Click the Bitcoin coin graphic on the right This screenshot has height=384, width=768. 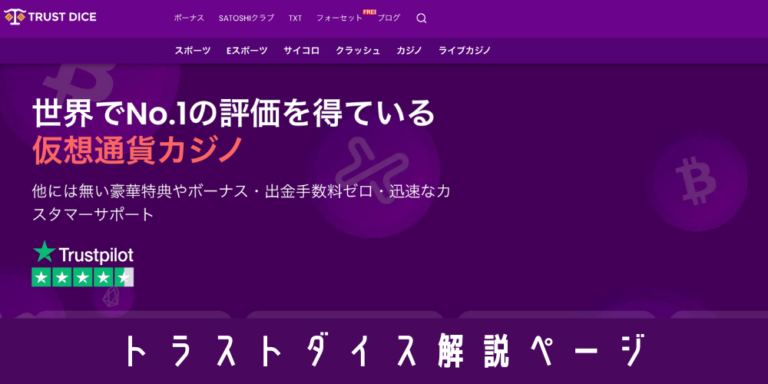pyautogui.click(x=699, y=182)
